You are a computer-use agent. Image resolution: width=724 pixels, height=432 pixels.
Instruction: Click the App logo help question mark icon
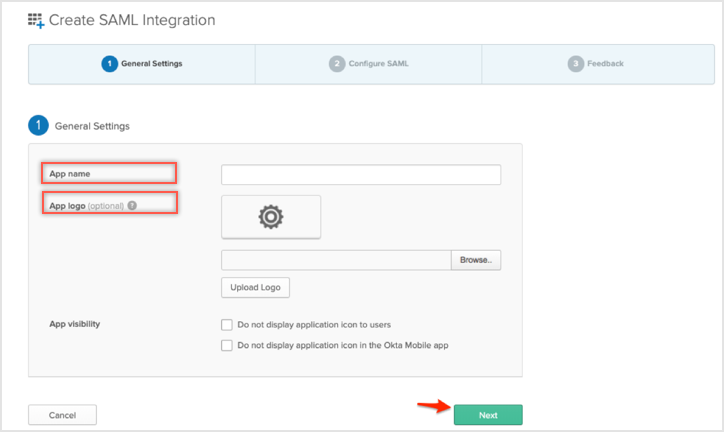132,206
